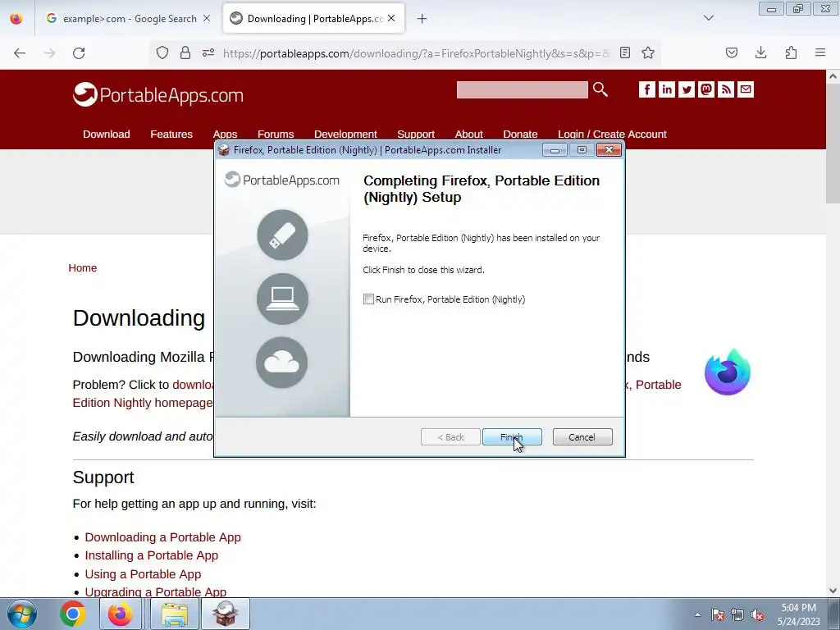Click Login / Create Account link

(612, 134)
